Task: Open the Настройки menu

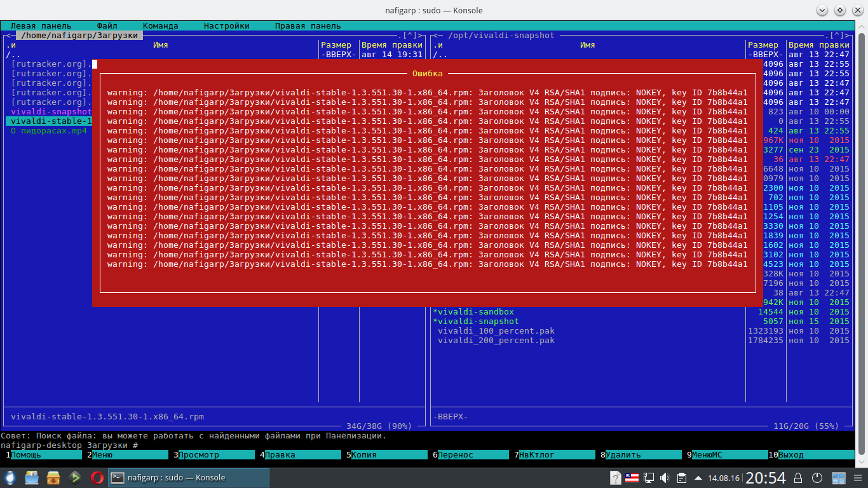Action: pos(227,26)
